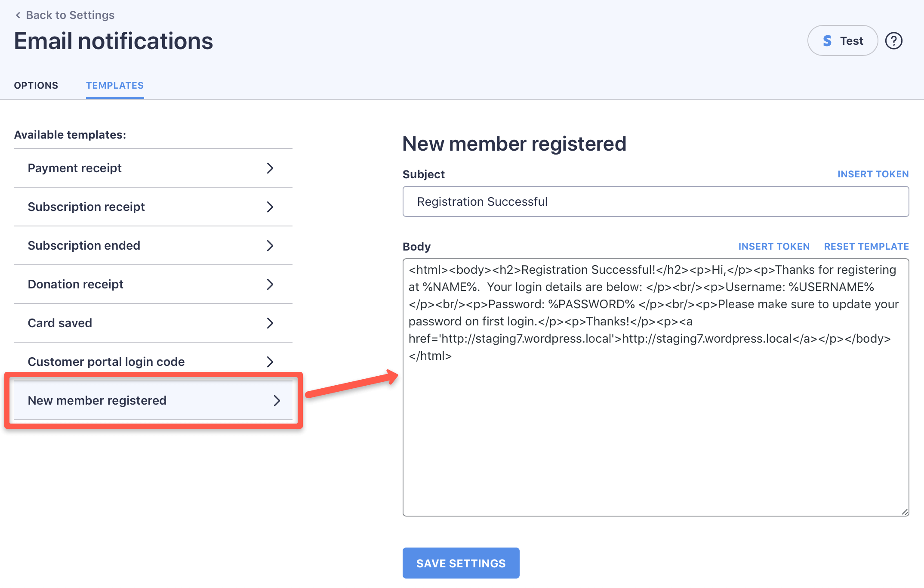
Task: Select the Templates tab
Action: [x=115, y=85]
